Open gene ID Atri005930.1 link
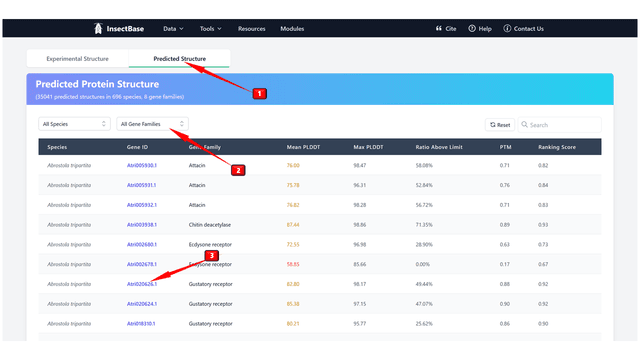The height and width of the screenshot is (360, 640). click(142, 165)
